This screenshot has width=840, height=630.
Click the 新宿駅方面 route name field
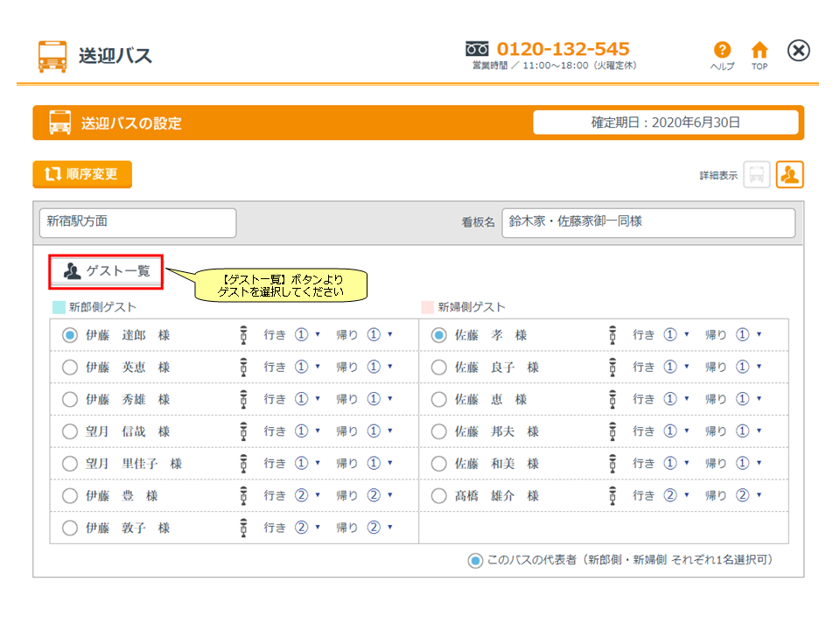(x=137, y=222)
